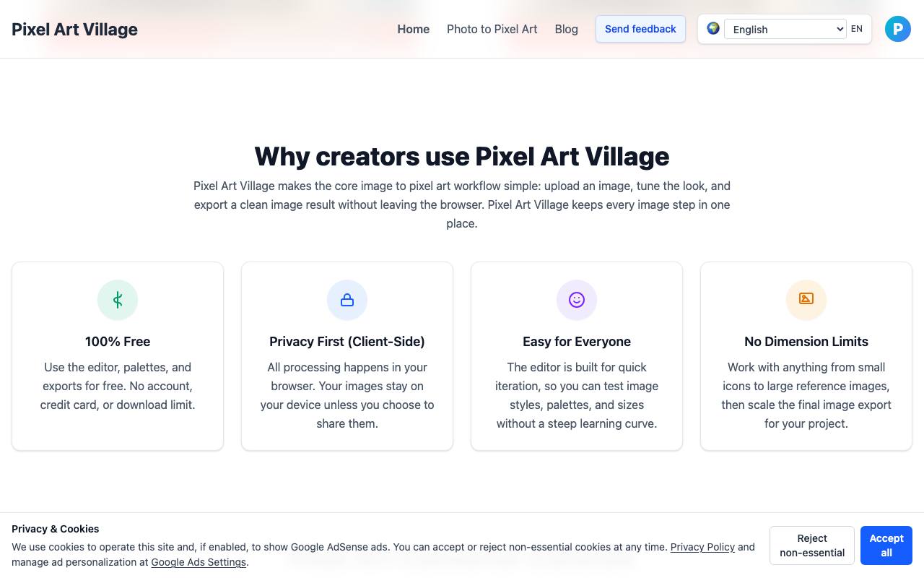
Task: Accept all cookies
Action: [886, 545]
